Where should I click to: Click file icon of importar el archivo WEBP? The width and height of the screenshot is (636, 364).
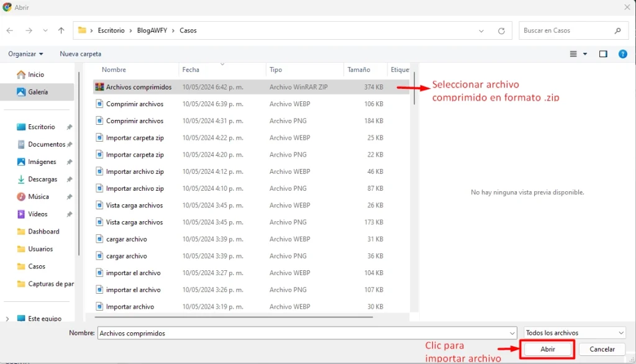point(99,273)
